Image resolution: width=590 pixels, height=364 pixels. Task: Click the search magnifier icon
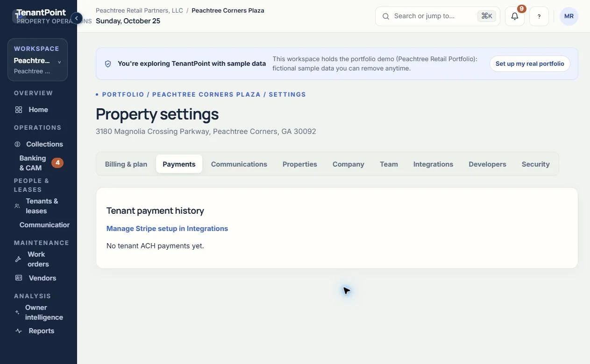point(386,16)
